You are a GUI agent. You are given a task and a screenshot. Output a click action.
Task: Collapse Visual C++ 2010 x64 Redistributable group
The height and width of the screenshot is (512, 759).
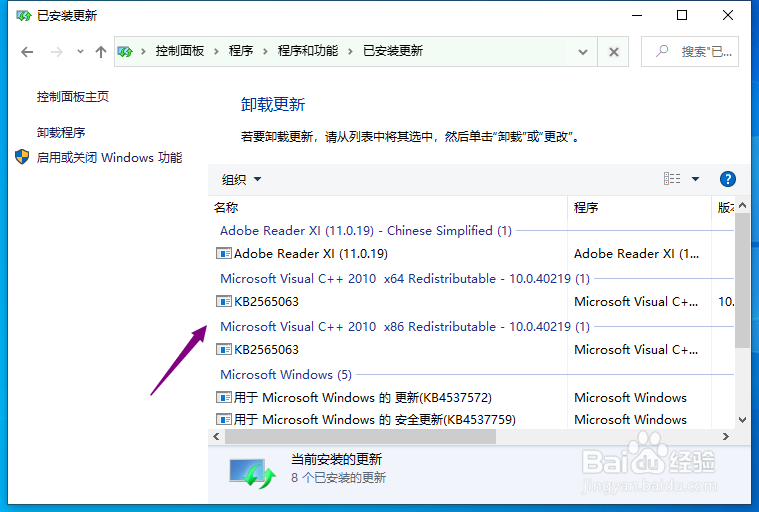pyautogui.click(x=405, y=279)
